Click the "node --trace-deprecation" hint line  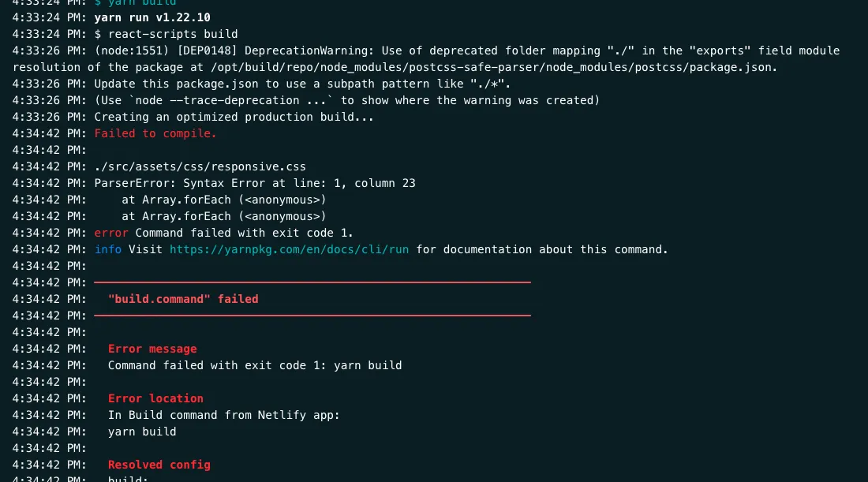pyautogui.click(x=347, y=100)
